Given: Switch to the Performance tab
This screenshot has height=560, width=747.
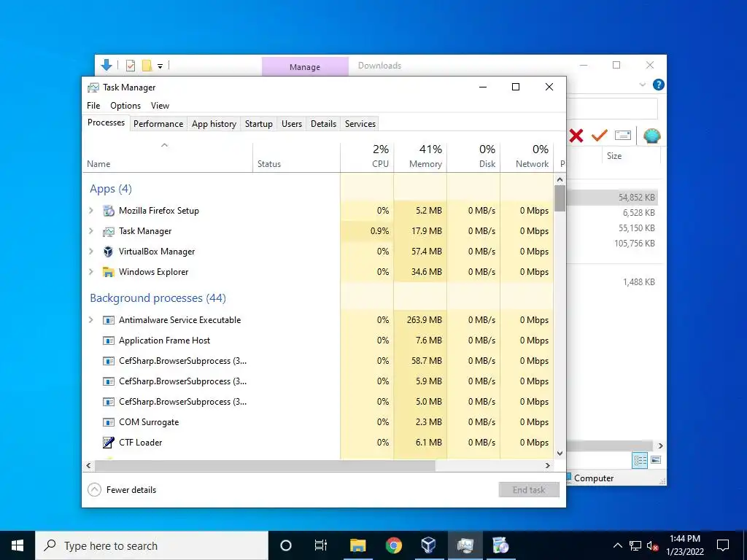Looking at the screenshot, I should click(158, 124).
